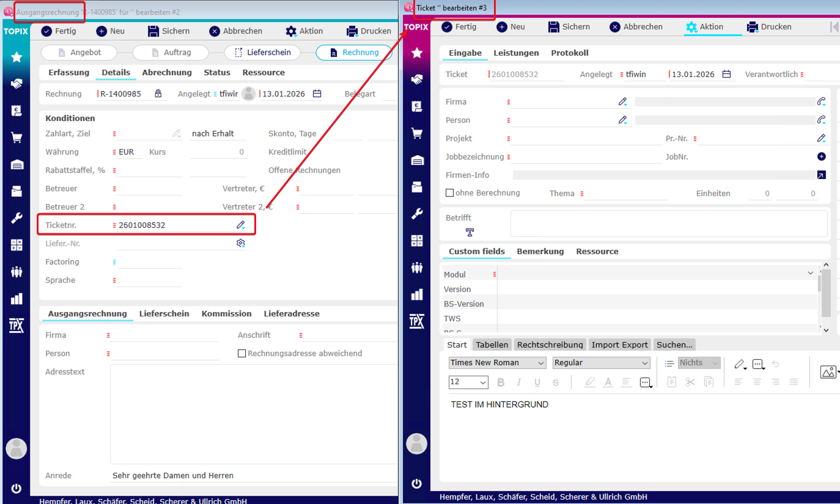Screen dimensions: 840x504
Task: Click the Auftrag stage button
Action: click(171, 53)
